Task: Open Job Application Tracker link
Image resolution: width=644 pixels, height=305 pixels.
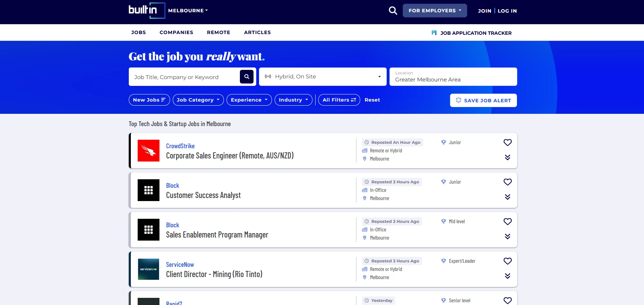Action: point(472,33)
